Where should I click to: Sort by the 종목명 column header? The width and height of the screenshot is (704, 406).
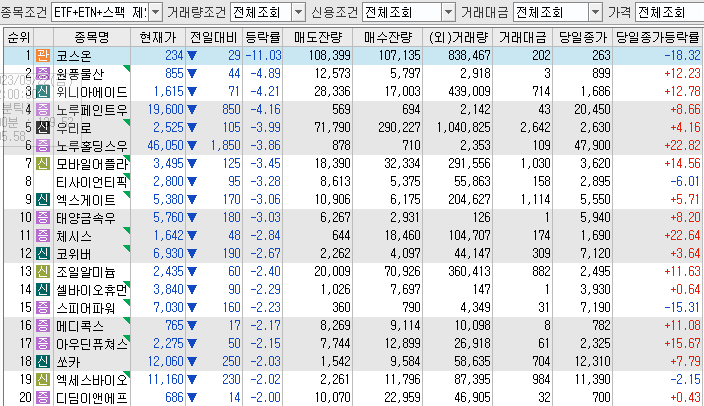coord(92,37)
